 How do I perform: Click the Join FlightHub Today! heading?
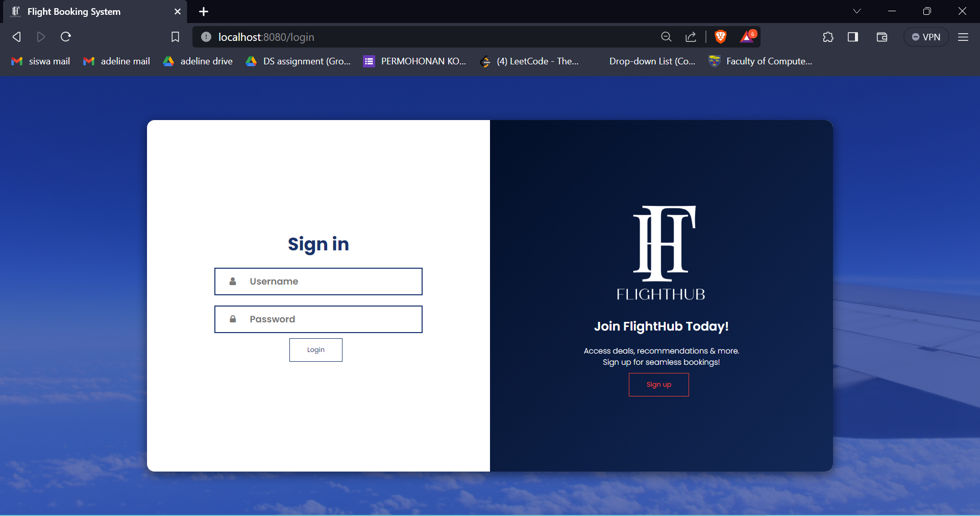pos(661,326)
